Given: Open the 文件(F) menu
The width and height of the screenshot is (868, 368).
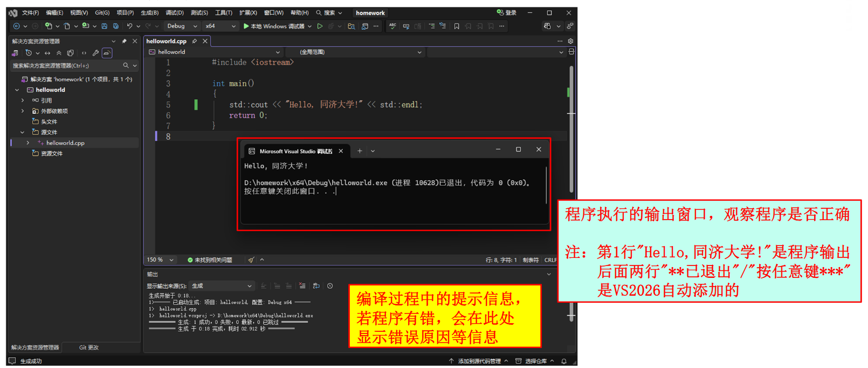Looking at the screenshot, I should coord(30,13).
